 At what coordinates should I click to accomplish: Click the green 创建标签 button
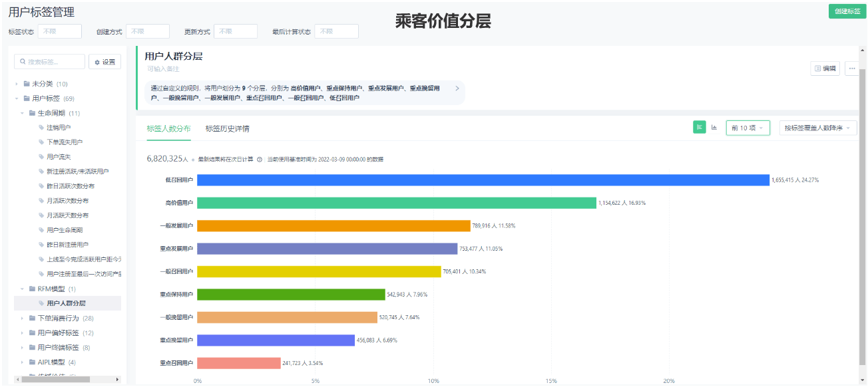coord(847,11)
